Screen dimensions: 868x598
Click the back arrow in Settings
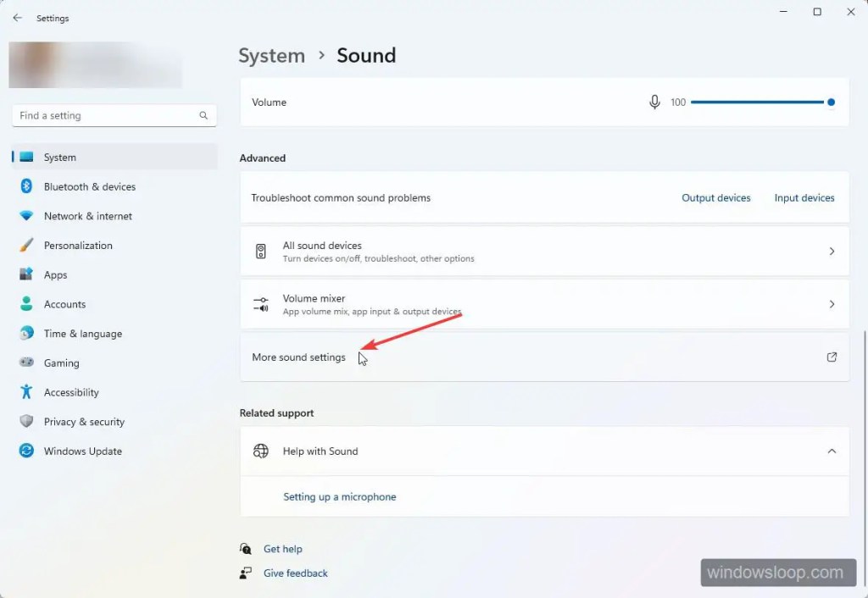(18, 18)
